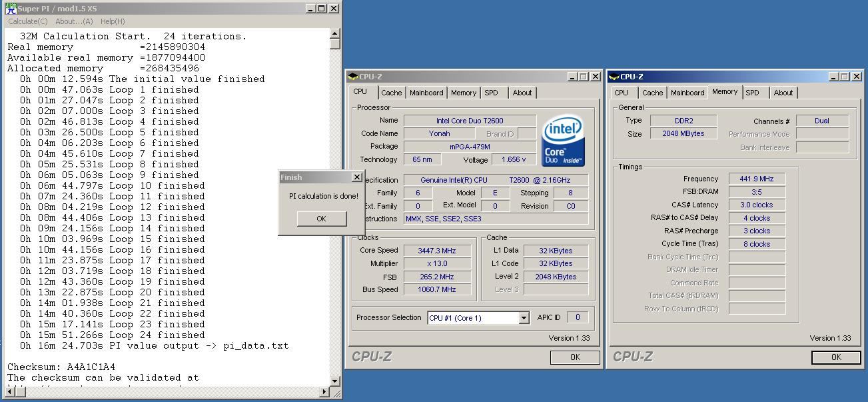Click the Intel Core Duo inside logo
The image size is (868, 402).
click(x=563, y=140)
